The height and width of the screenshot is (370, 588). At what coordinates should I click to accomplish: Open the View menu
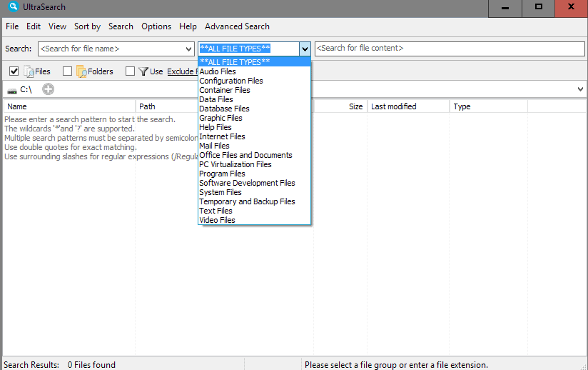click(57, 26)
